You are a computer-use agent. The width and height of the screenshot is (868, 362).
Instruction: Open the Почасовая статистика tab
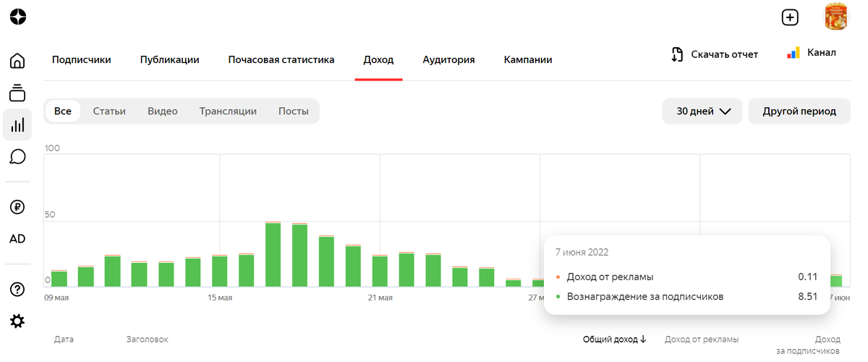click(x=281, y=60)
